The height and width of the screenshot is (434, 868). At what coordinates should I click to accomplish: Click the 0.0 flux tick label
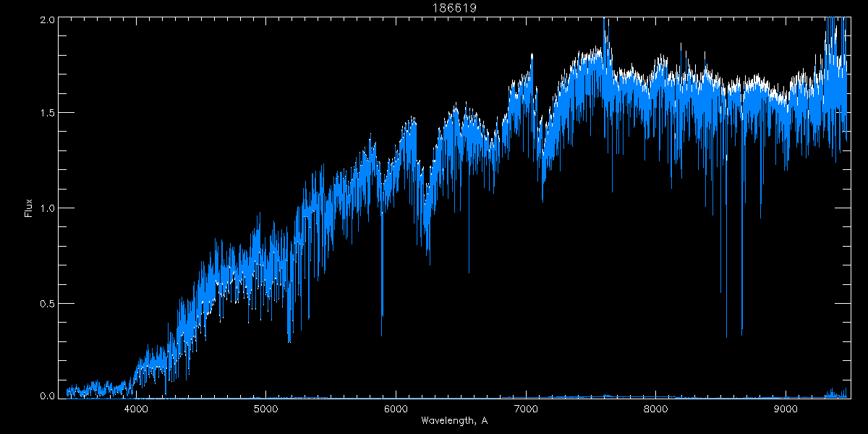point(48,396)
